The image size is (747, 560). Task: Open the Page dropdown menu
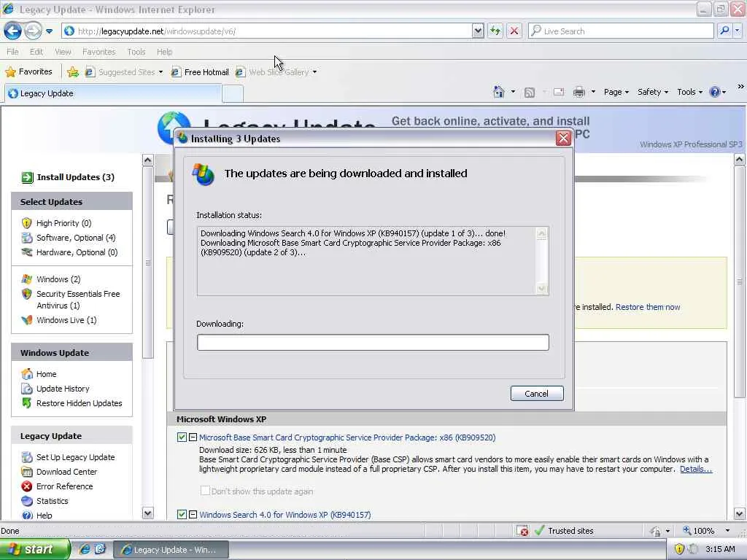click(616, 92)
